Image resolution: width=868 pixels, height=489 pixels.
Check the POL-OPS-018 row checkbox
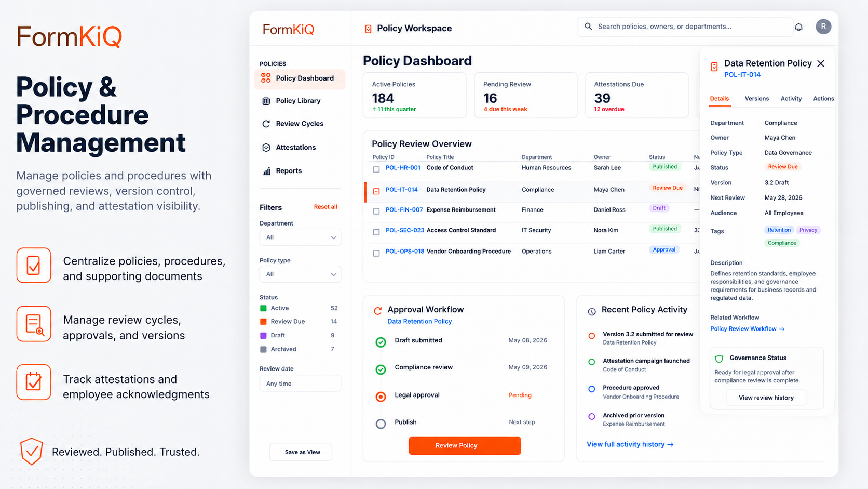click(x=376, y=254)
